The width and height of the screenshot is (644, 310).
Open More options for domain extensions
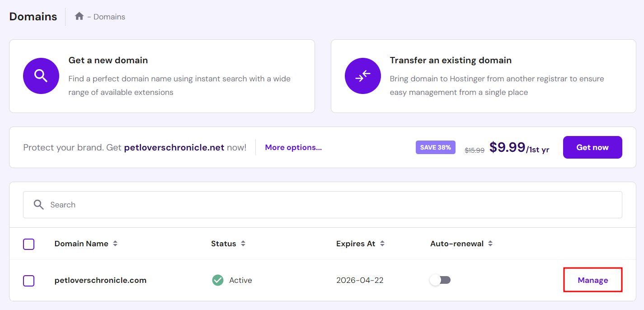(293, 147)
